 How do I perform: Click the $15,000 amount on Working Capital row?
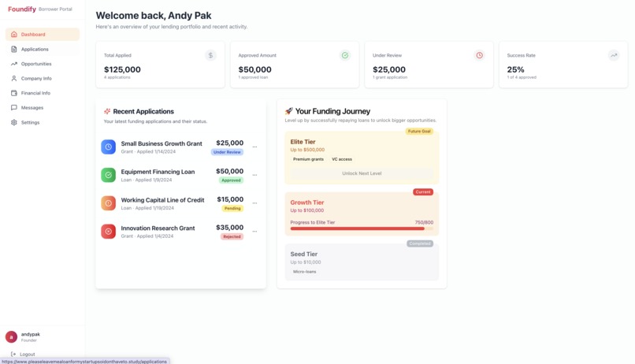[x=230, y=199]
